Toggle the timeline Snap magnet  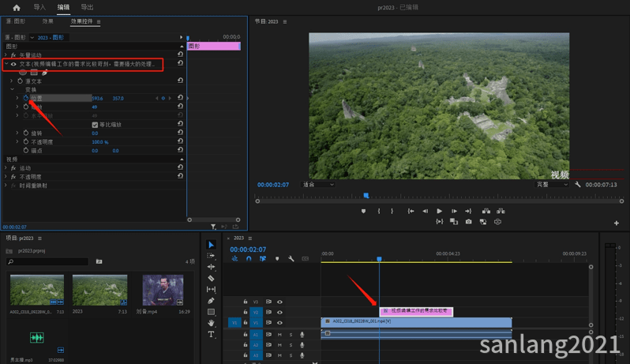pyautogui.click(x=249, y=259)
